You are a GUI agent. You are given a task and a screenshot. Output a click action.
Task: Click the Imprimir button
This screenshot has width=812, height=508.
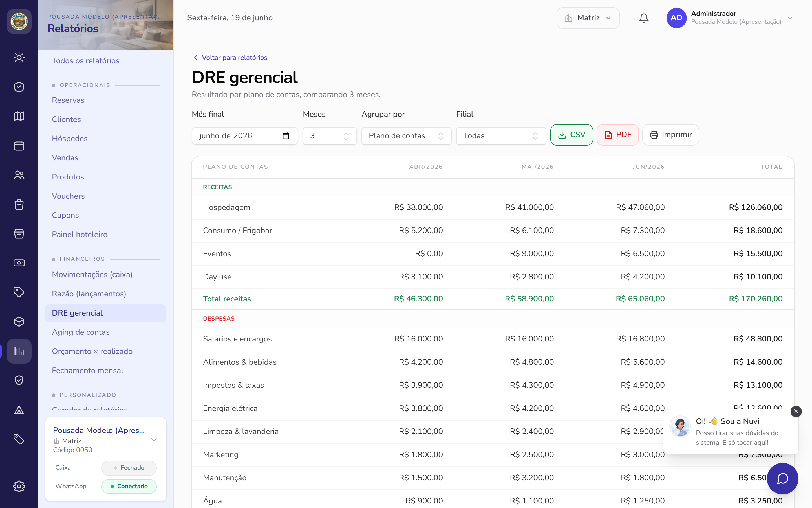670,135
